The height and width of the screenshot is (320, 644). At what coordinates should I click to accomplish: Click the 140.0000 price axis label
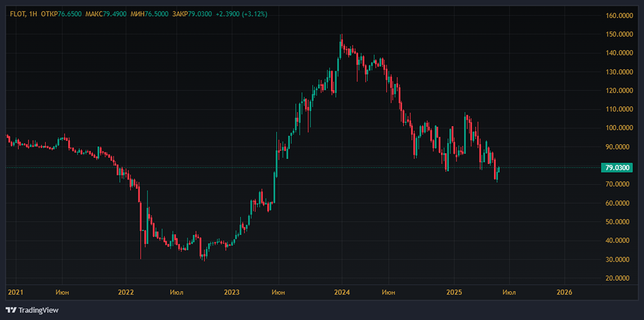(620, 53)
